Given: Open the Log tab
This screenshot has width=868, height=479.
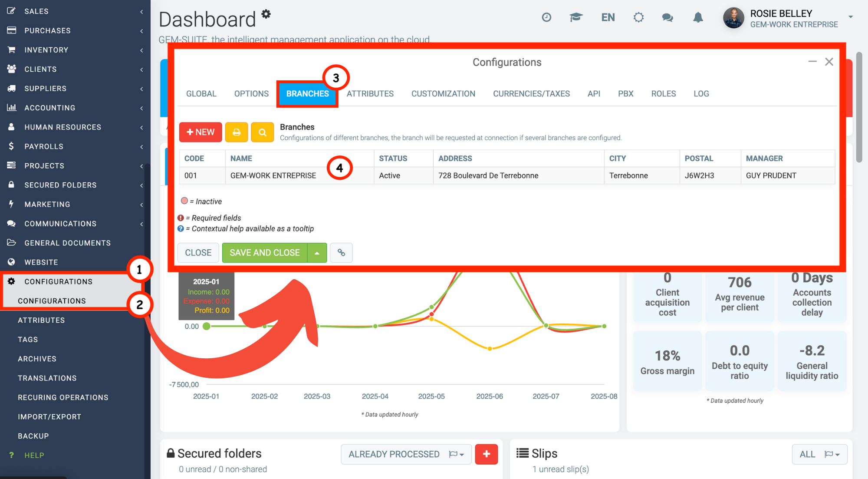Looking at the screenshot, I should (701, 93).
